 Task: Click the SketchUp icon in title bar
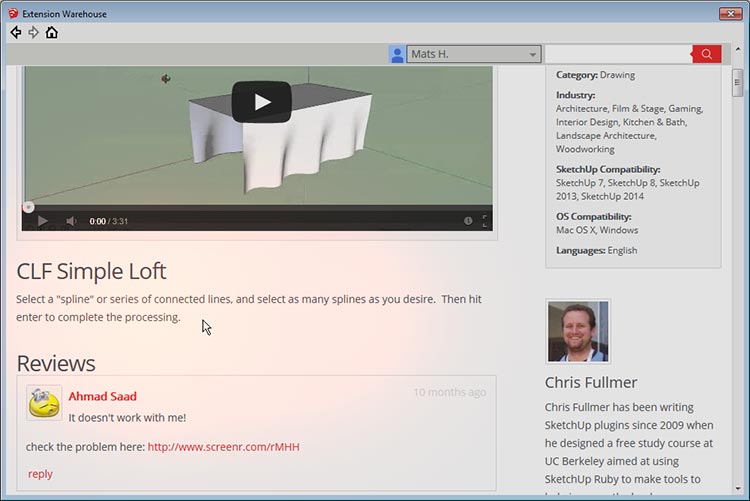tap(13, 14)
